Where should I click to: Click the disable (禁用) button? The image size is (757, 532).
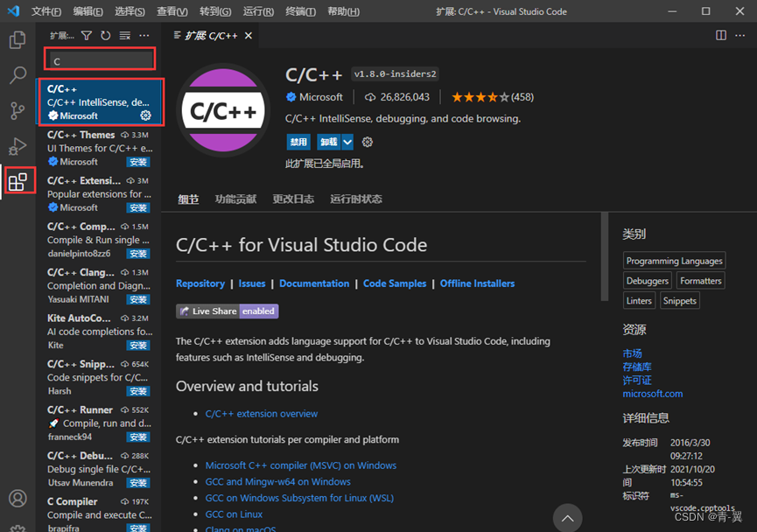(298, 142)
